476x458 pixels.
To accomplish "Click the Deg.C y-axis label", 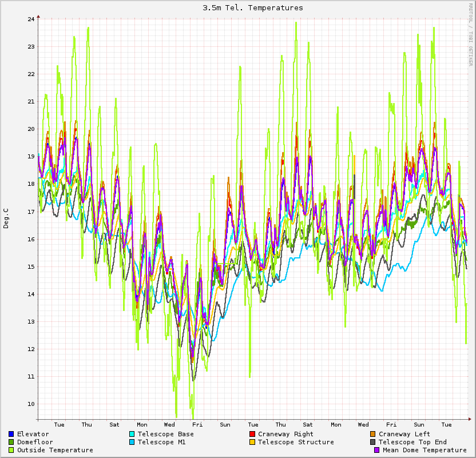I will coord(6,218).
